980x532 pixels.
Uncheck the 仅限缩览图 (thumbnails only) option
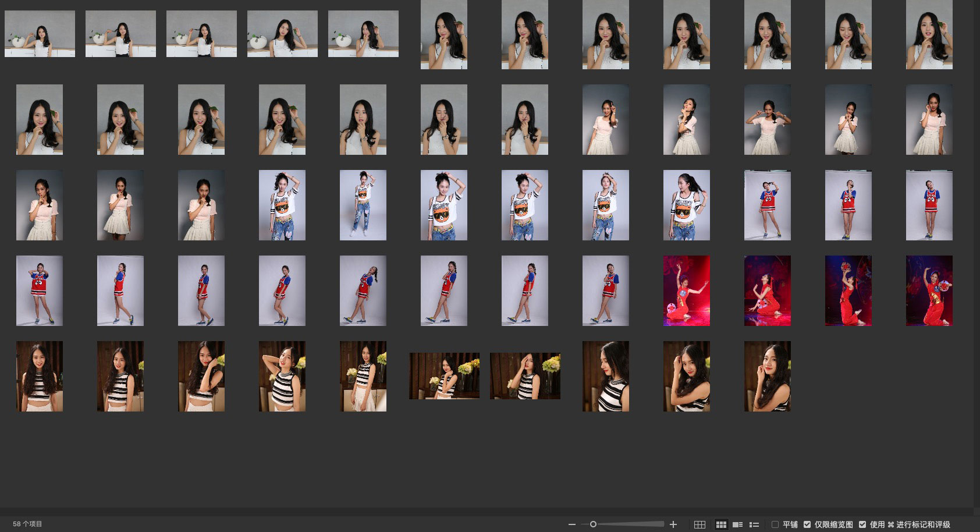[x=807, y=524]
